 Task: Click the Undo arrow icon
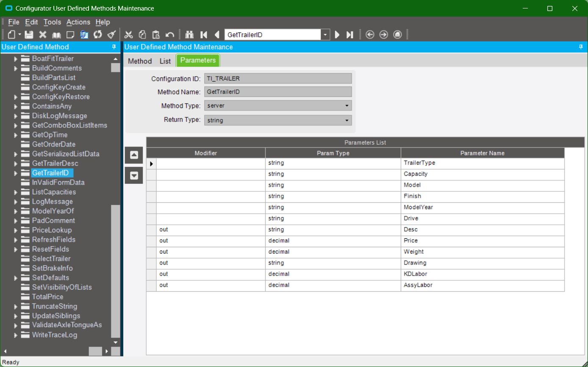(x=170, y=35)
